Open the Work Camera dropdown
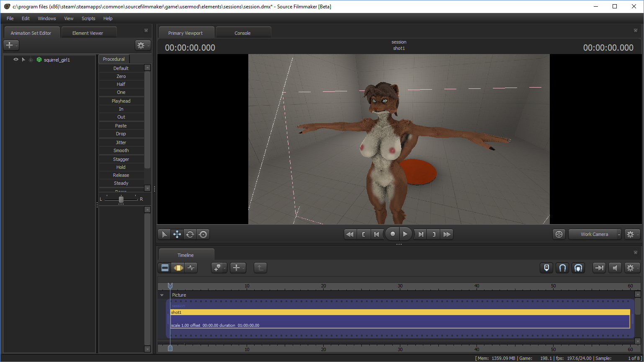 point(595,234)
